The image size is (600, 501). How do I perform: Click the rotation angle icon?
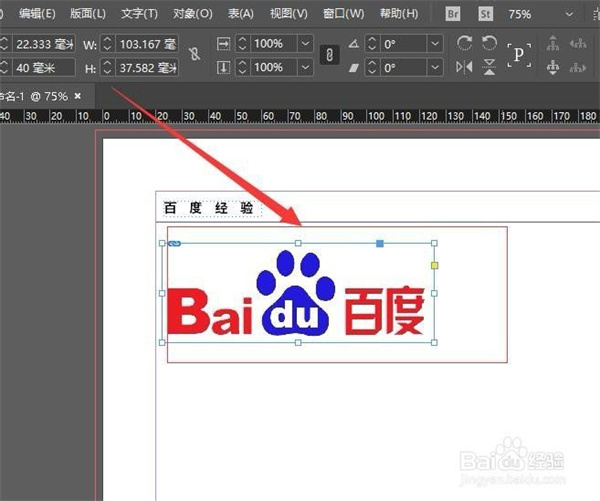tap(354, 44)
